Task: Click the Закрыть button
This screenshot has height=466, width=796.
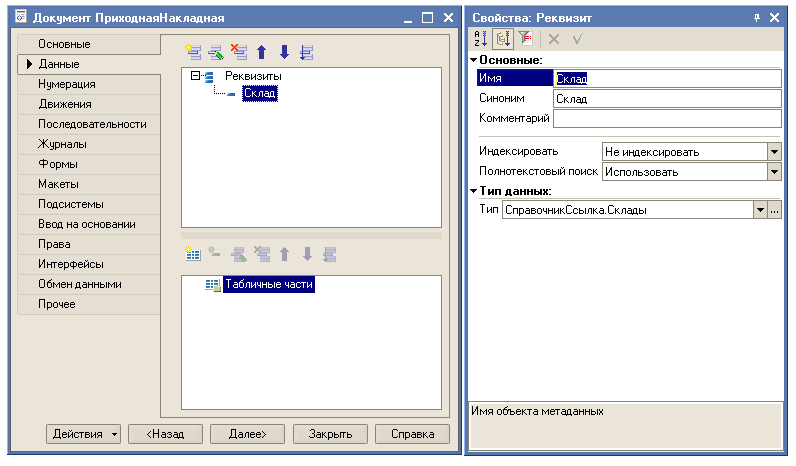Action: click(x=330, y=434)
